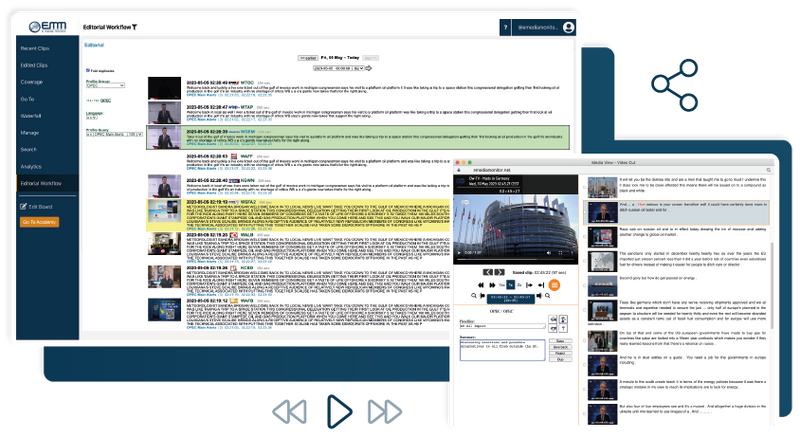Click the orange round button in Media View
Viewport: 800px width, 439px height.
(x=554, y=284)
